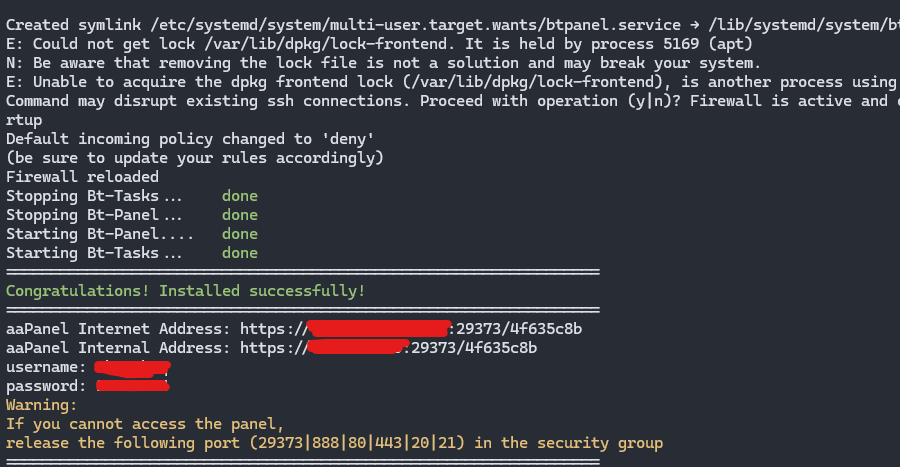Click the redacted username value
The height and width of the screenshot is (467, 900).
tap(132, 367)
